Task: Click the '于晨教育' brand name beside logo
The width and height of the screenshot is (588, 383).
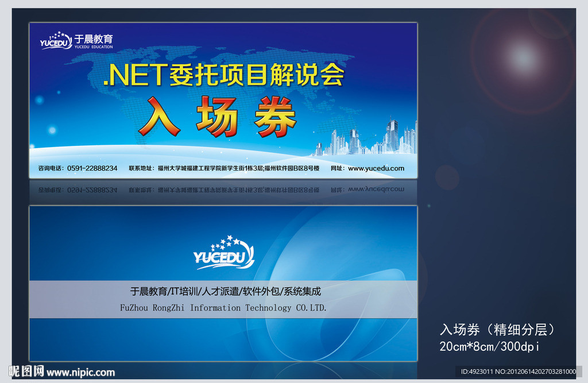Action: point(94,39)
